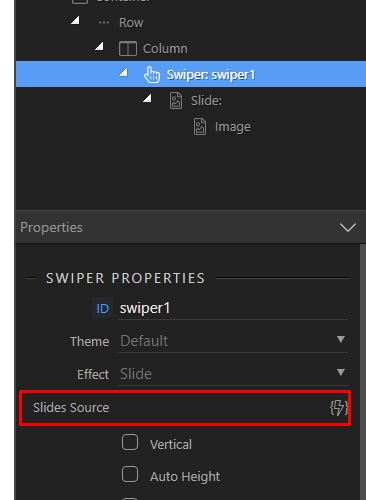Enable the Vertical checkbox

pos(130,442)
